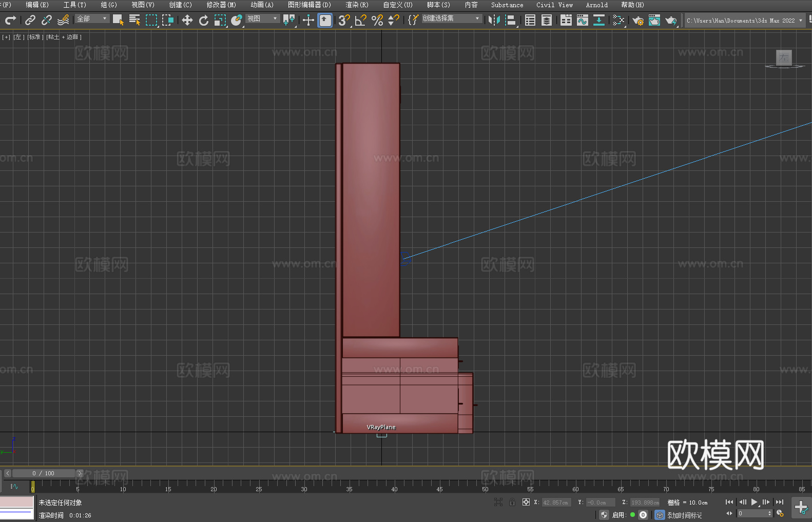The image size is (812, 522).
Task: Open Material Editor node icon
Action: pyautogui.click(x=618, y=20)
